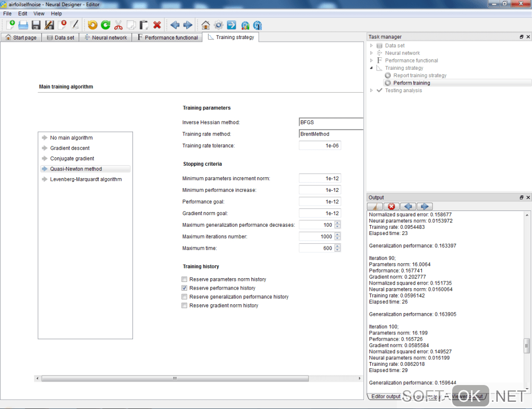Viewport: 532px width, 409px height.
Task: Click the orange Undo arrow icon
Action: tap(92, 24)
